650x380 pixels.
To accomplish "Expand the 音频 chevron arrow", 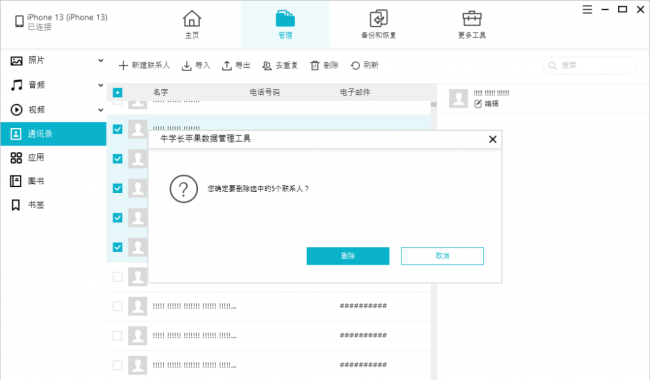I will click(x=100, y=85).
